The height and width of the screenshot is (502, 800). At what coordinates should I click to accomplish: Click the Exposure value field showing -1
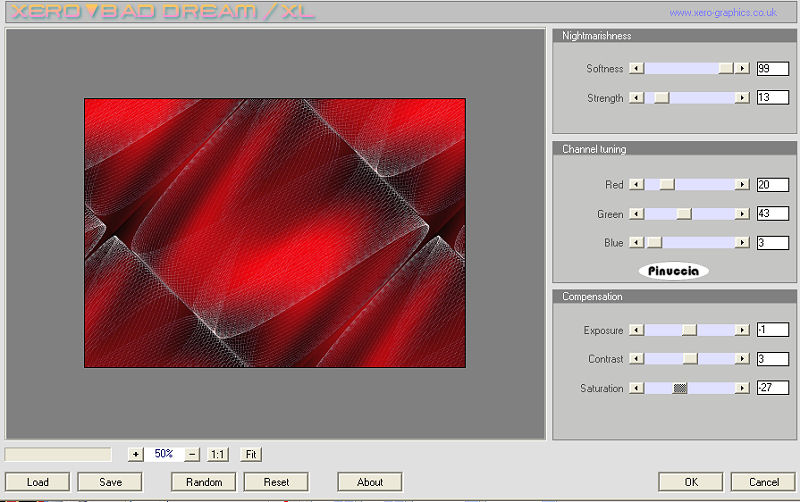tap(772, 330)
